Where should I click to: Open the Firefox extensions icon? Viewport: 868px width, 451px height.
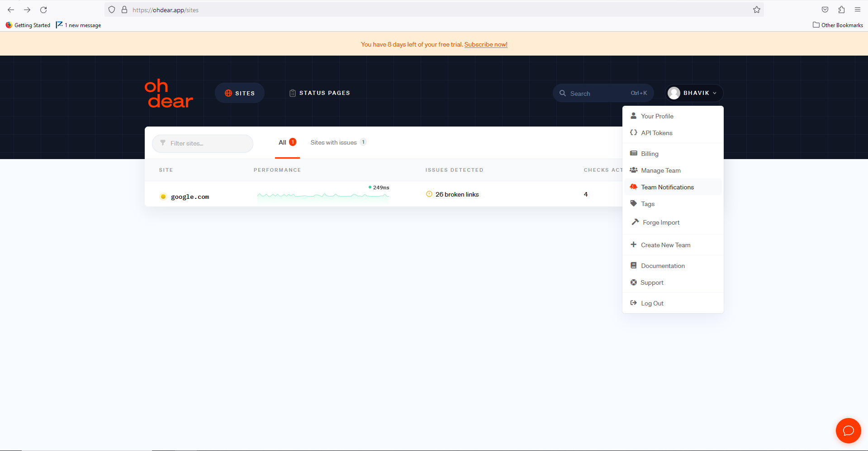tap(841, 9)
